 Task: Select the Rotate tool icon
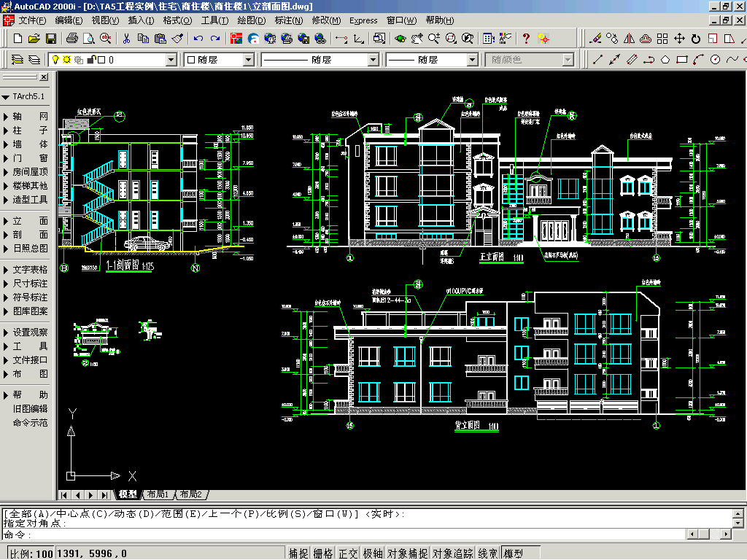pos(696,39)
